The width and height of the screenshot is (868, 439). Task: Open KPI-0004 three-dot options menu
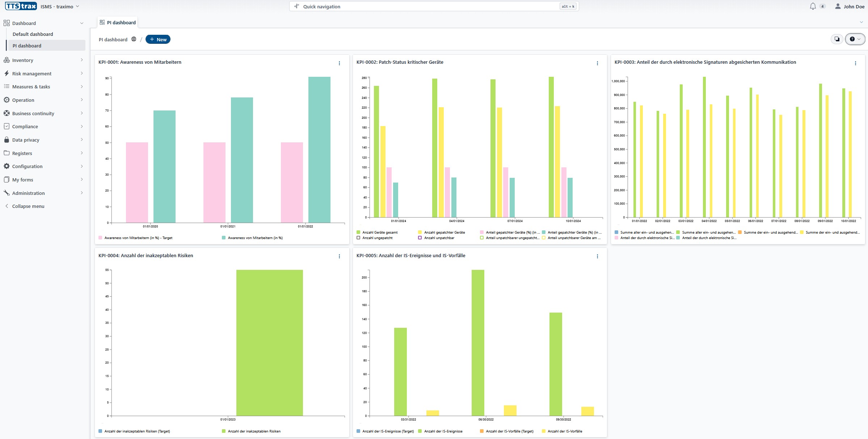[339, 256]
